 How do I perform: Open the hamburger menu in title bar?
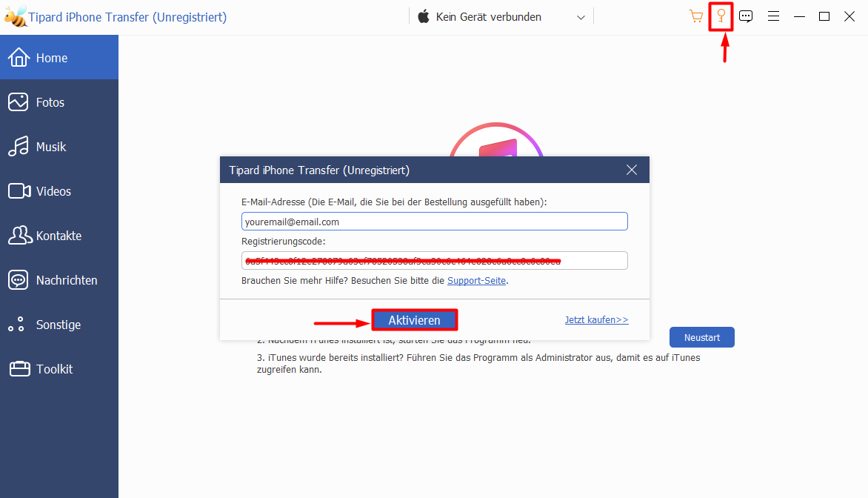773,16
